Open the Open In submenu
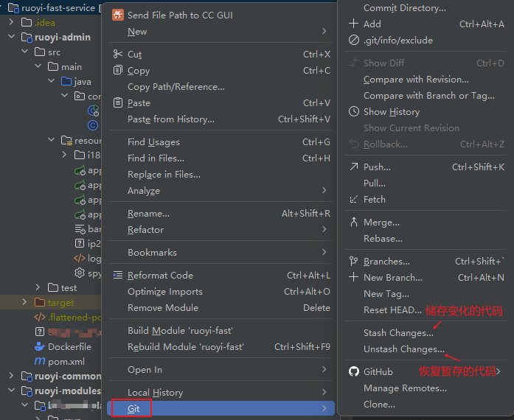Viewport: 514px width, 420px height. 220,369
